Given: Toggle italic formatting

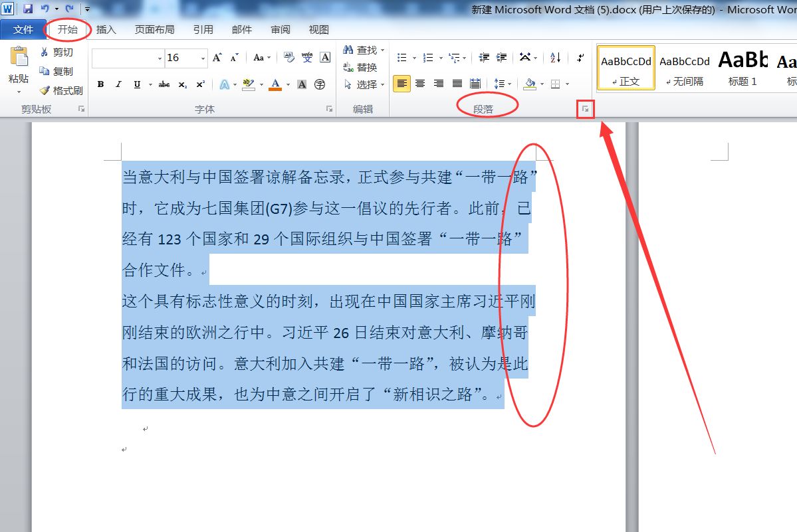Looking at the screenshot, I should point(118,84).
